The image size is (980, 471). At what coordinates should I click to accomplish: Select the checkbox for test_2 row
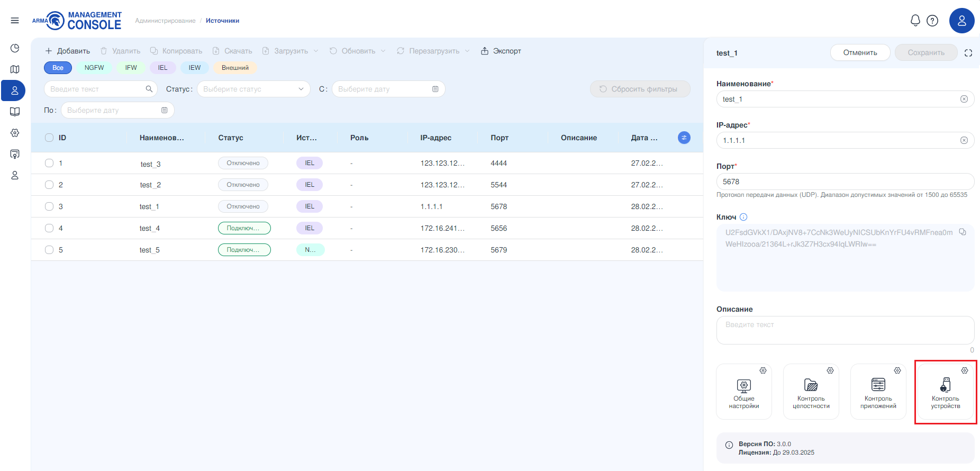[49, 185]
